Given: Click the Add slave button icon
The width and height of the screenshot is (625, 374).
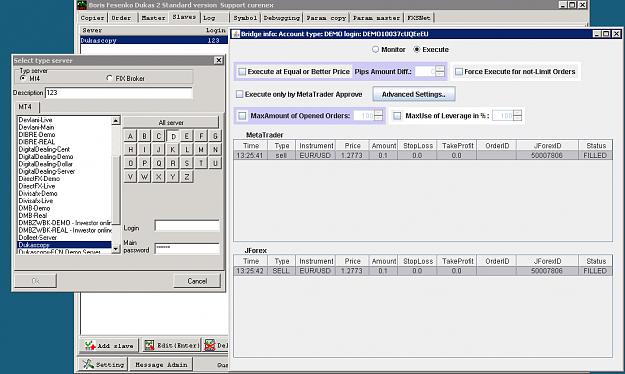Looking at the screenshot, I should pos(90,345).
